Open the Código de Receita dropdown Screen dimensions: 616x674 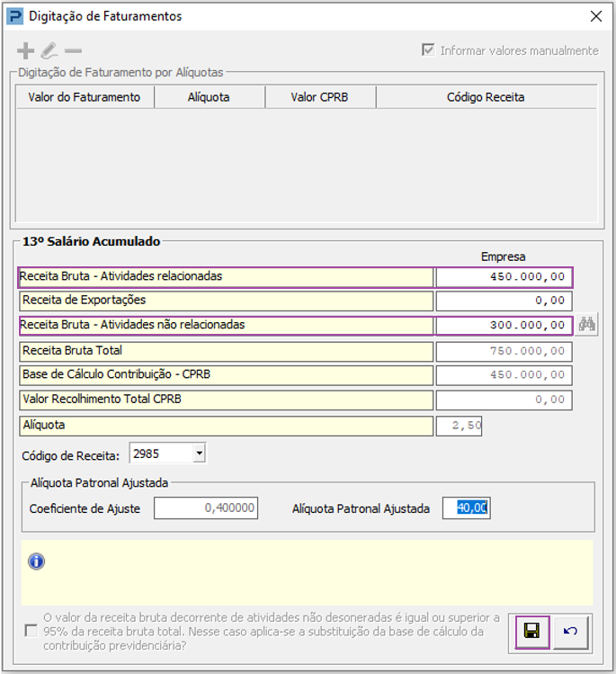pos(199,453)
